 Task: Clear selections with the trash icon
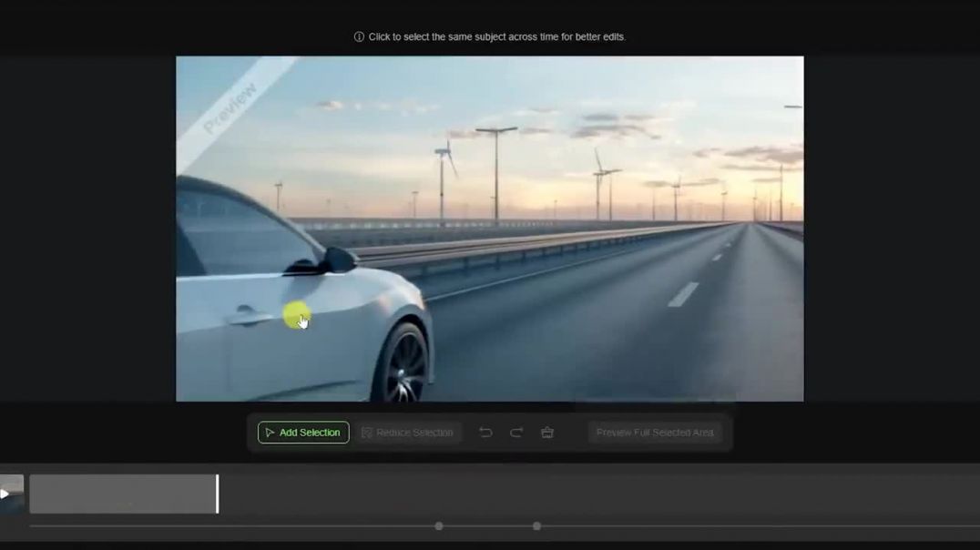tap(547, 433)
